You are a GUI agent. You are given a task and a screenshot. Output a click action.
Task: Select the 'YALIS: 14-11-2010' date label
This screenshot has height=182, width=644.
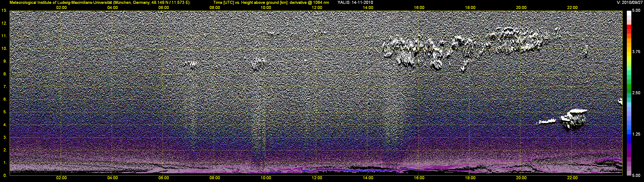pos(355,3)
